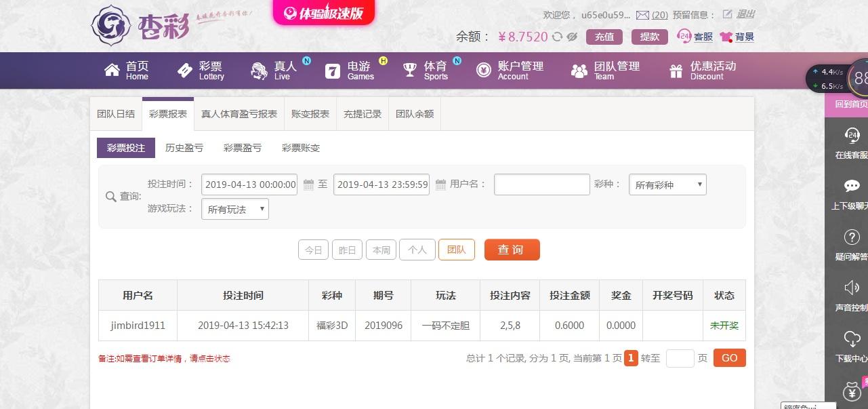
Task: Open 下载中心 cloud download icon
Action: 852,338
